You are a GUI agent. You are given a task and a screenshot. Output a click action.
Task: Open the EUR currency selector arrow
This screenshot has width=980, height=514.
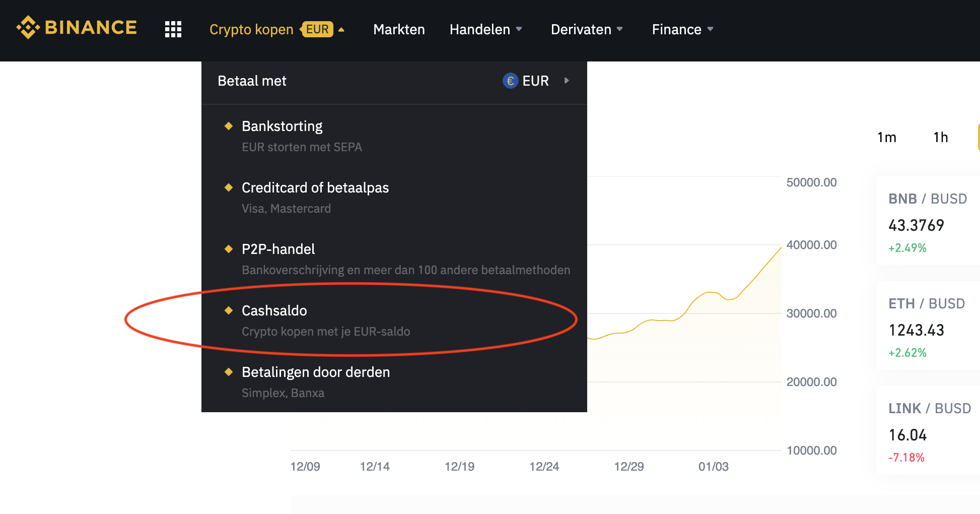567,81
